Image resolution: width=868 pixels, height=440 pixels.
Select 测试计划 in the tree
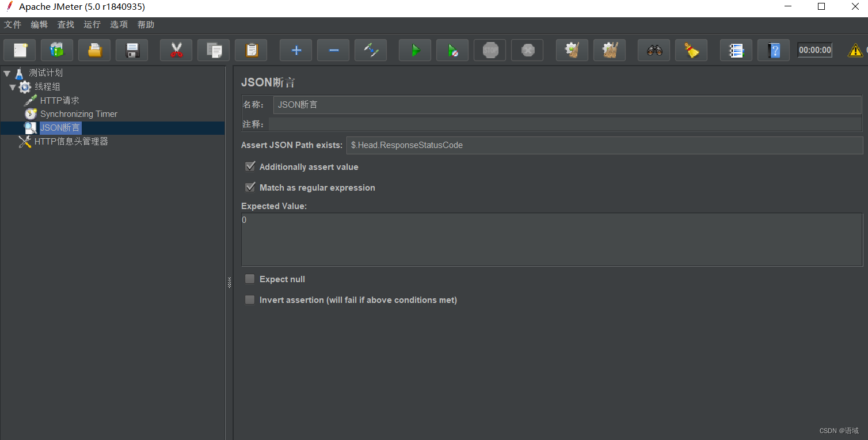(x=46, y=73)
